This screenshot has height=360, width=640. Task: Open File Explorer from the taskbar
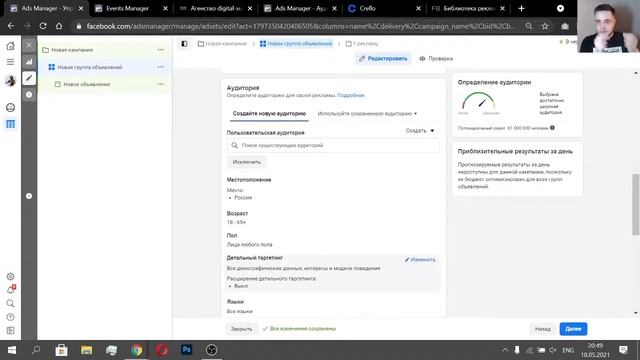[87, 350]
